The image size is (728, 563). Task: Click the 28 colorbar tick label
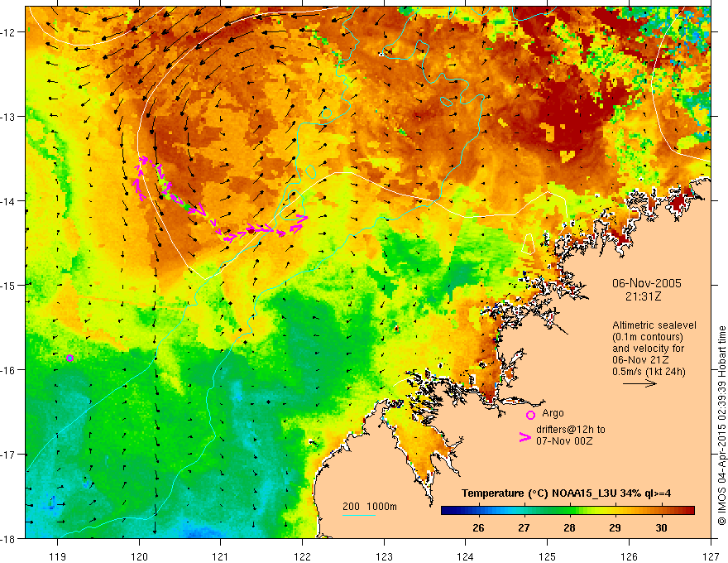(569, 527)
